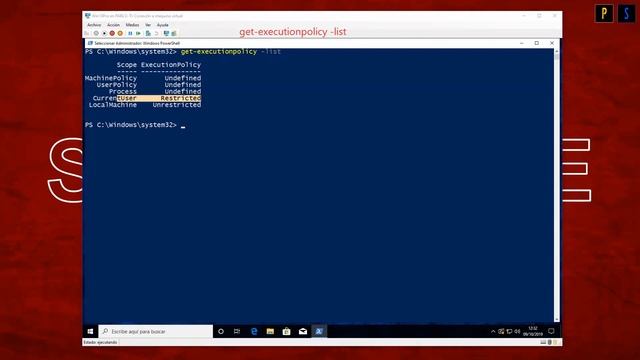Screen dimensions: 640x360
Task: Click the PowerShell title bar icon
Action: point(90,43)
